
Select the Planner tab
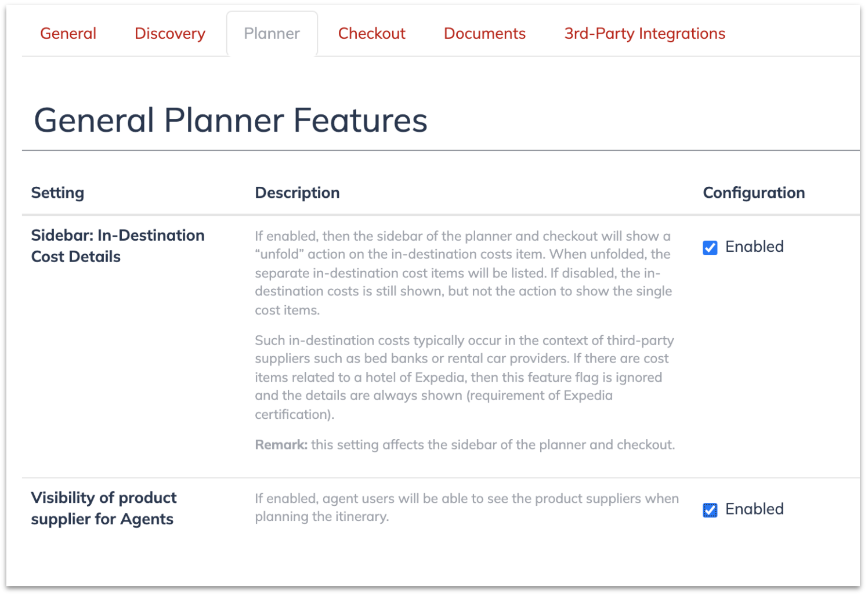272,34
